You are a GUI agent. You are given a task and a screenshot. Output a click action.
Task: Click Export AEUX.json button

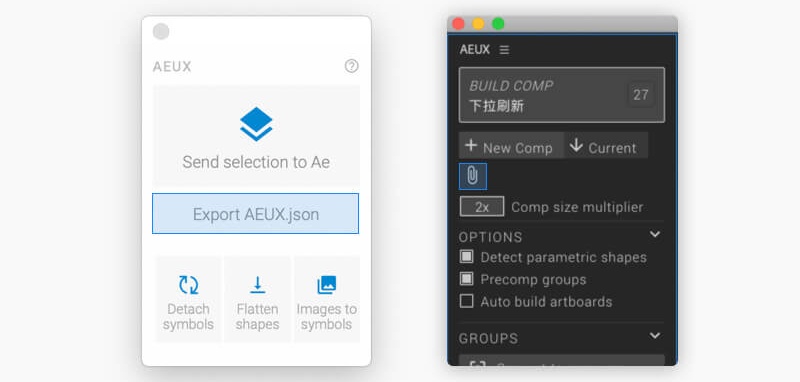[x=256, y=214]
